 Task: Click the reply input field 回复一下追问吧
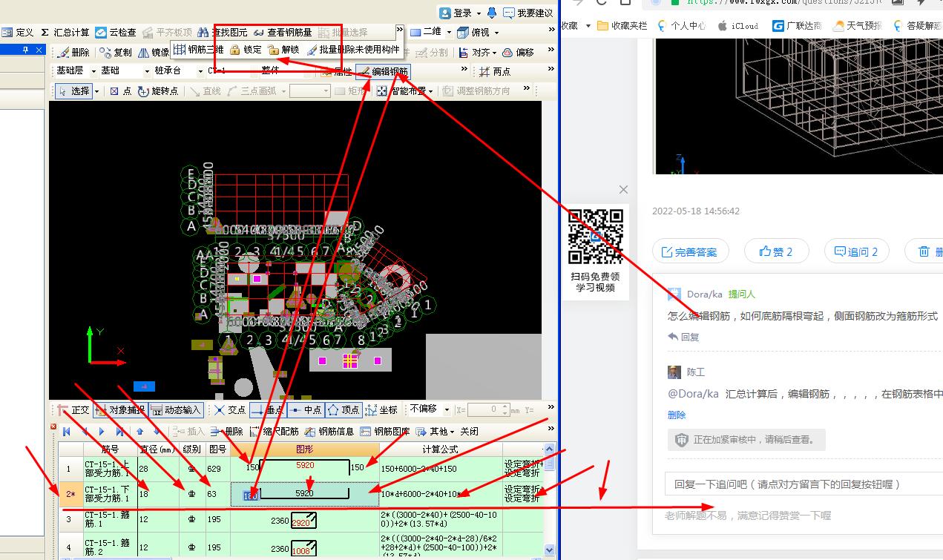coord(804,484)
